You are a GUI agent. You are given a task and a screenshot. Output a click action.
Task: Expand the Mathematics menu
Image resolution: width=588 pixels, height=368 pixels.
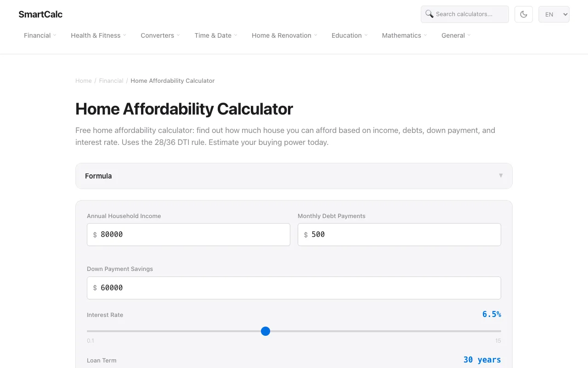[404, 35]
